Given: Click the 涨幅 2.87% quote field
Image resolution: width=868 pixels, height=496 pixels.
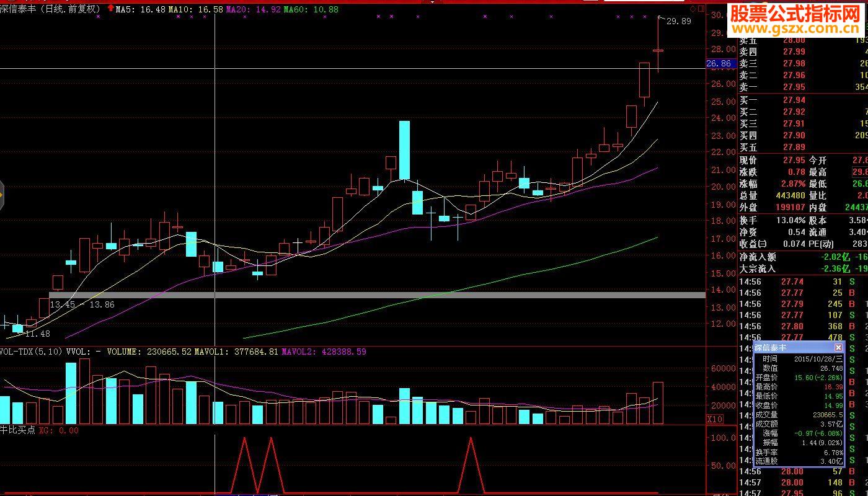Looking at the screenshot, I should [x=773, y=184].
